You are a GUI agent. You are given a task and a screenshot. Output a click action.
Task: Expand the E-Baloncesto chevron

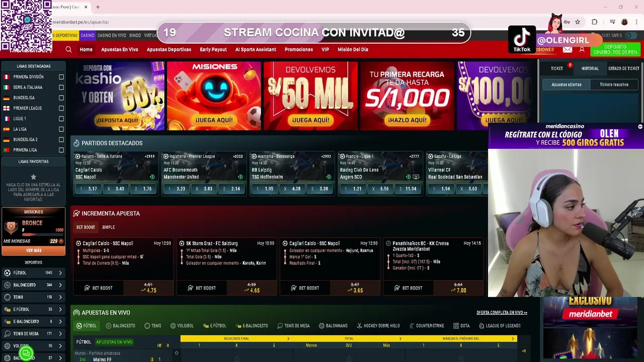click(x=60, y=321)
